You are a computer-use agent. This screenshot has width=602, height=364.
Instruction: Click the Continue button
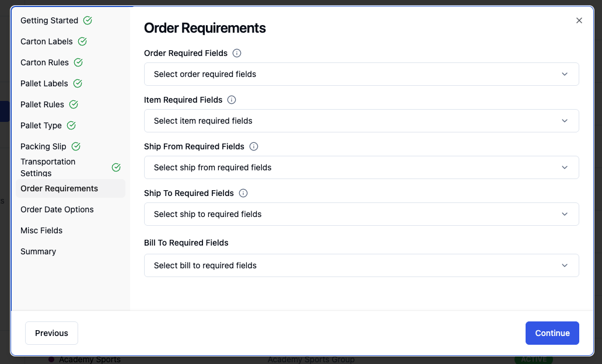coord(552,333)
